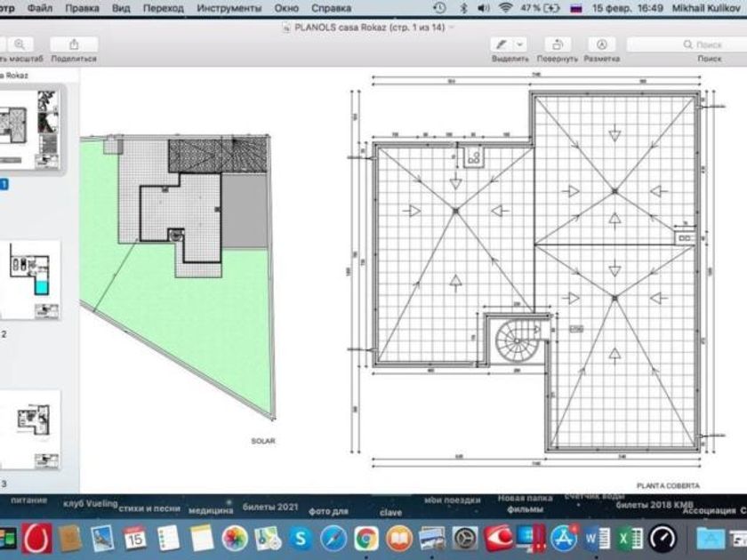Expand the document title dropdown chevron
The height and width of the screenshot is (560, 747).
[452, 28]
